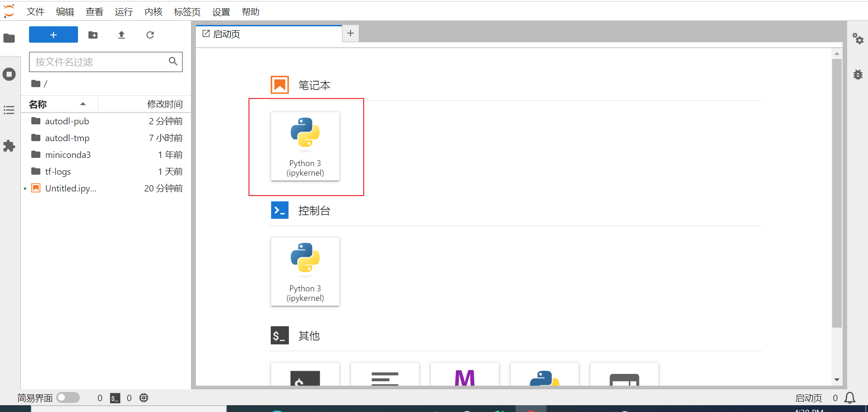
Task: Create a new folder with the toolbar icon
Action: [93, 35]
